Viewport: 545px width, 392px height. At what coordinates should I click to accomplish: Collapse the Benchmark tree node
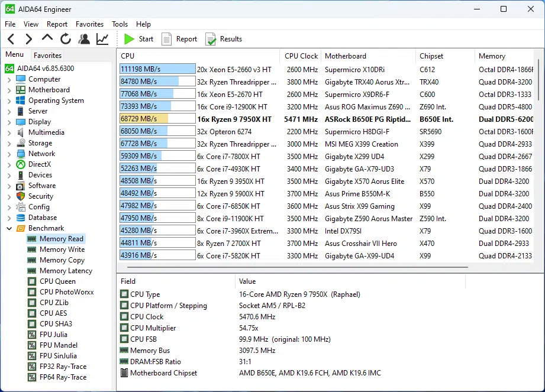[x=9, y=228]
